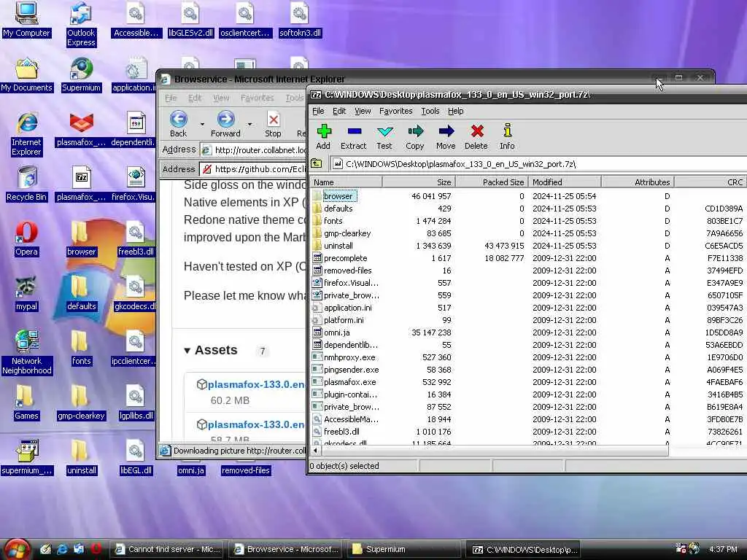747x560 pixels.
Task: Select the Recycle Bin icon
Action: [x=26, y=184]
